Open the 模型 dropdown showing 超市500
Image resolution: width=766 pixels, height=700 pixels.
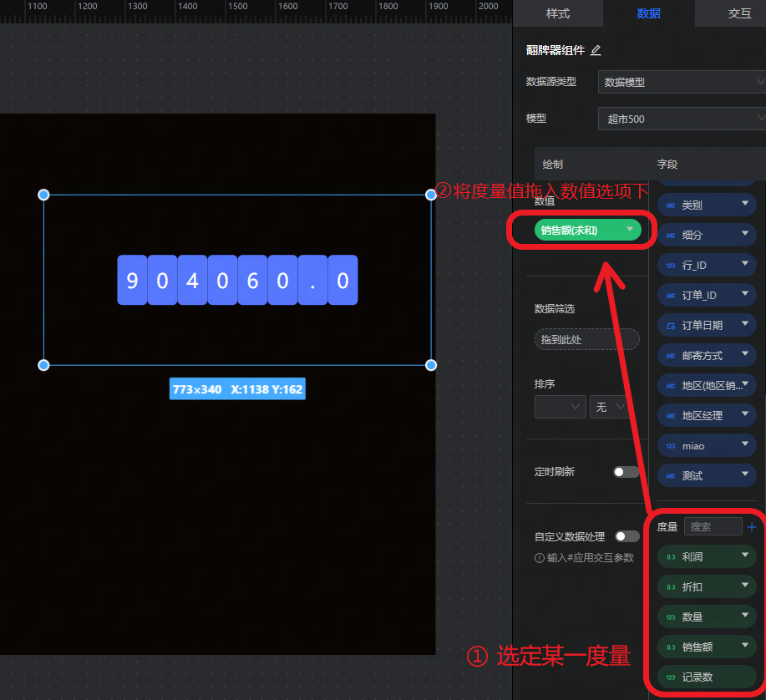pyautogui.click(x=682, y=119)
